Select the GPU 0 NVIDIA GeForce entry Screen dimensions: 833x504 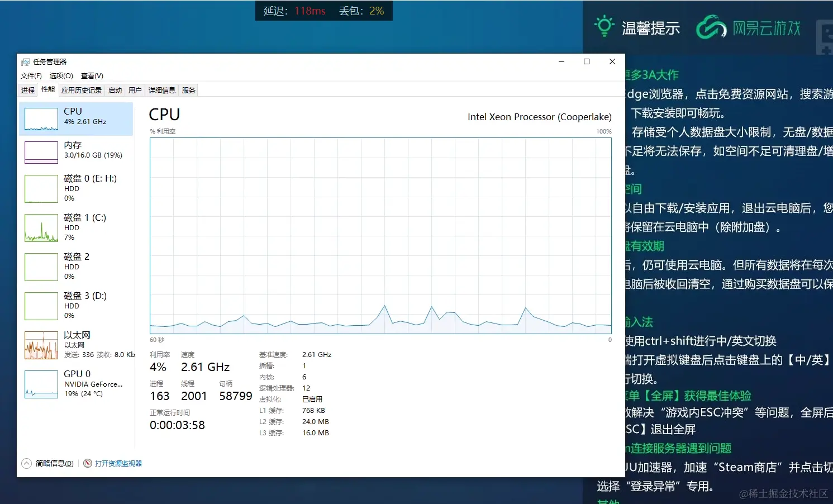tap(77, 384)
